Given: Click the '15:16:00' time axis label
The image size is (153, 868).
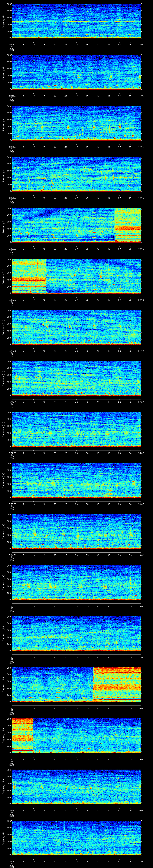Looking at the screenshot, I should click(12, 146).
